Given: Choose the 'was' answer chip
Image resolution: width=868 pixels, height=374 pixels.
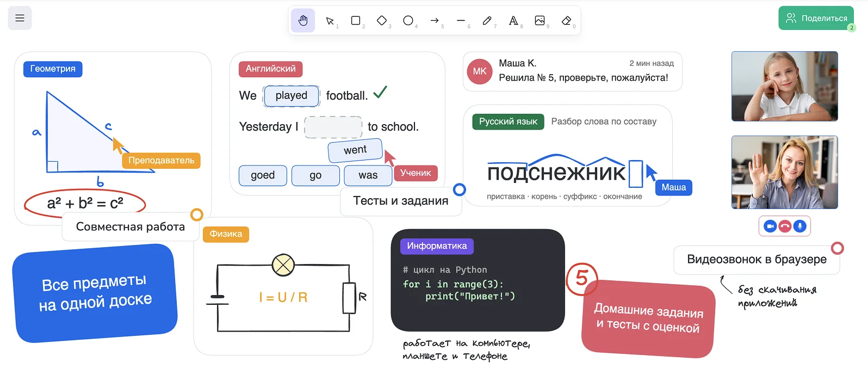Looking at the screenshot, I should click(368, 175).
